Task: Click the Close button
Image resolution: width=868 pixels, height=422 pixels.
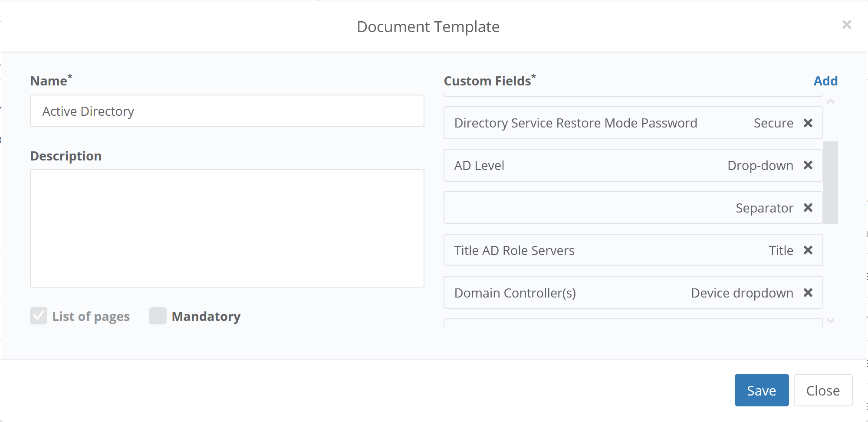Action: [823, 390]
